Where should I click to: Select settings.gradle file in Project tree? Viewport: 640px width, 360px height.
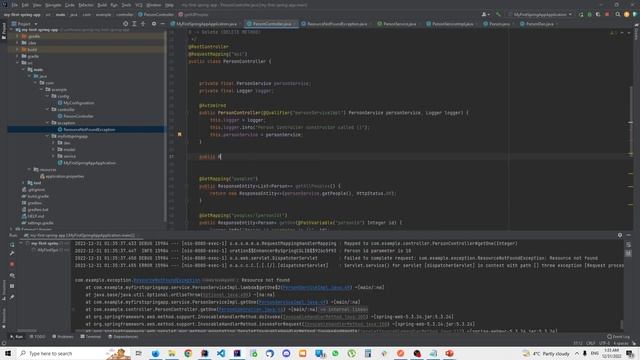pyautogui.click(x=38, y=223)
